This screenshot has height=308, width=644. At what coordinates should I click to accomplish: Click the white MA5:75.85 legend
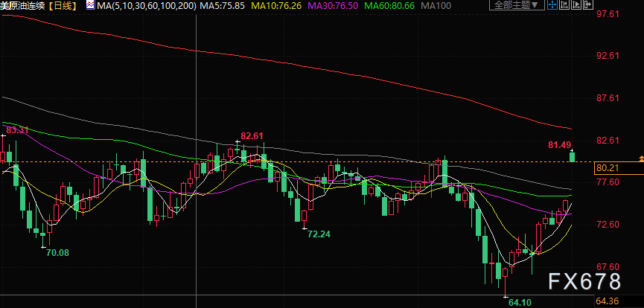[223, 5]
